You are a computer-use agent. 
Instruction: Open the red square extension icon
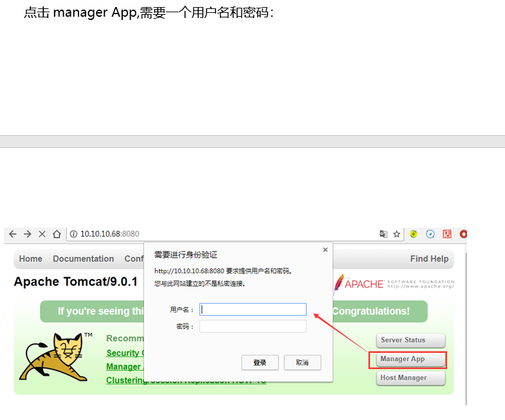point(447,234)
